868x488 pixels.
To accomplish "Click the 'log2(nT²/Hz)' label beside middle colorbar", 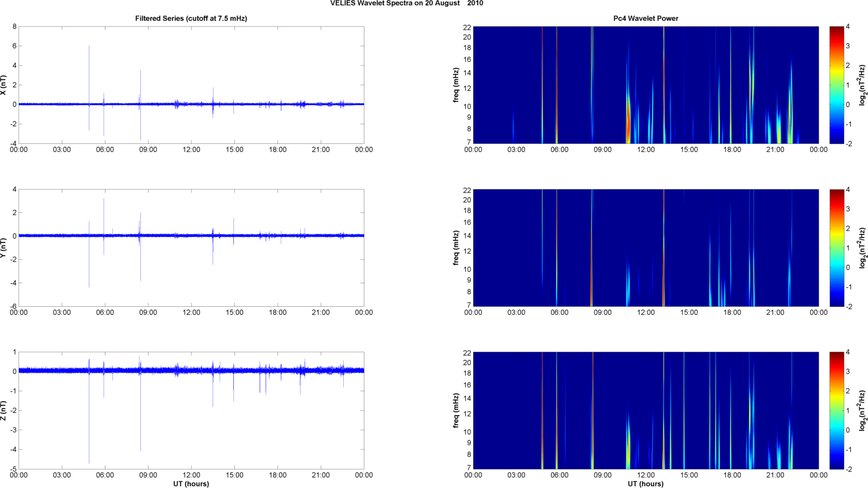I will pos(862,248).
